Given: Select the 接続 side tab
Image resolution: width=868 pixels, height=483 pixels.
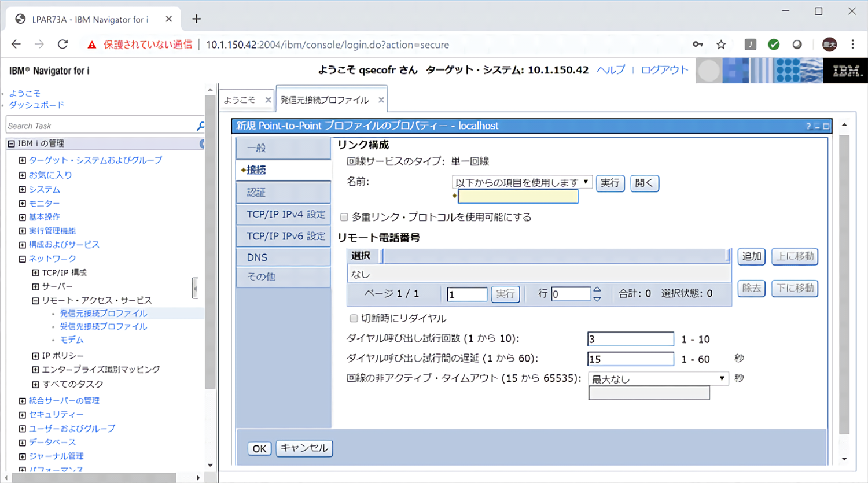Looking at the screenshot, I should pos(284,170).
